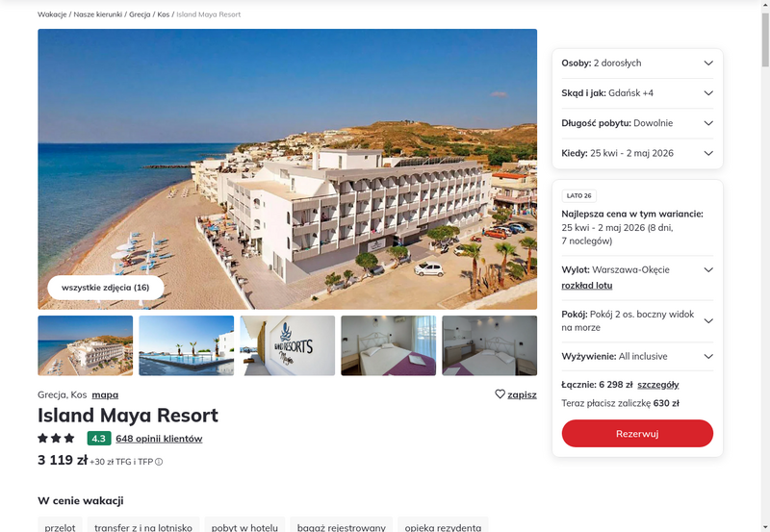
Task: Read the 648 opinii klientów reviews
Action: (x=159, y=439)
